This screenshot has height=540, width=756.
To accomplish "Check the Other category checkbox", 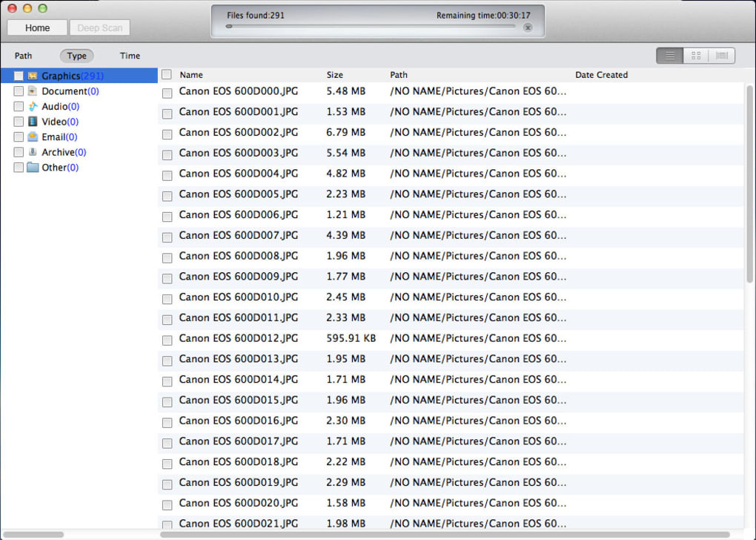I will 19,168.
